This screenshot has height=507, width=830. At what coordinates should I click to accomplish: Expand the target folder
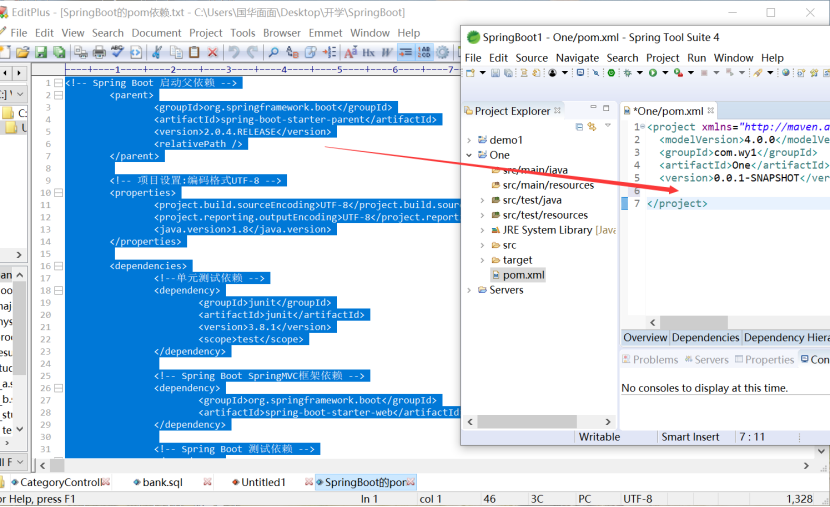pos(482,260)
